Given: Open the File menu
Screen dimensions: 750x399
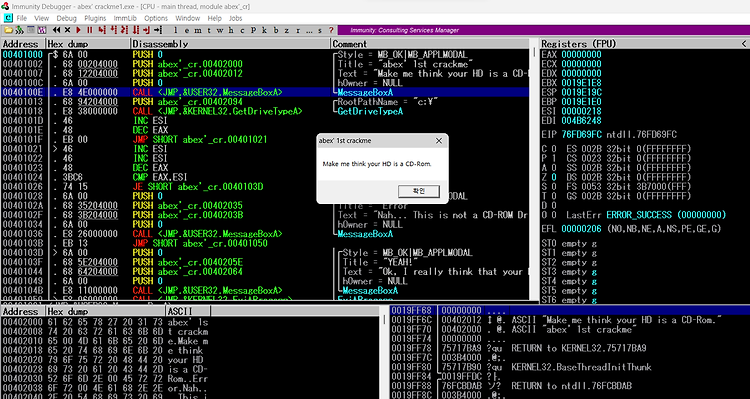Looking at the screenshot, I should (x=22, y=18).
